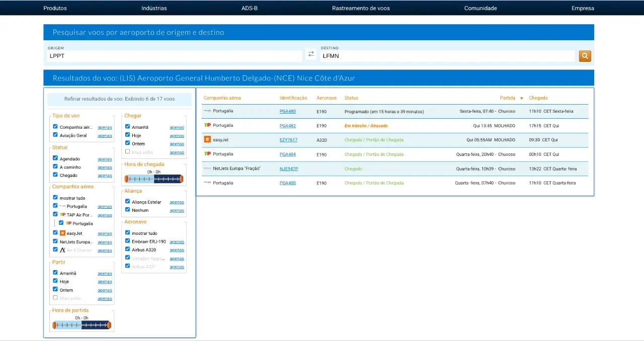The height and width of the screenshot is (341, 644).
Task: Toggle the Agendado status checkbox
Action: 55,159
